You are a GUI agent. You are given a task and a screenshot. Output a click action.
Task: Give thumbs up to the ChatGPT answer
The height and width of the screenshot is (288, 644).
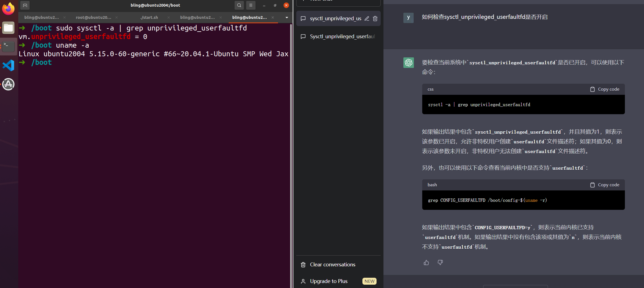click(x=426, y=262)
